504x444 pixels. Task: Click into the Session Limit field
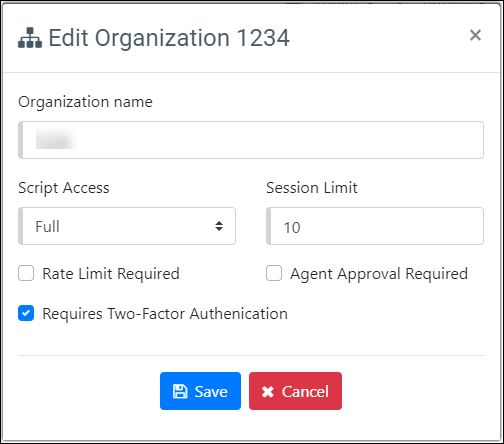[375, 226]
